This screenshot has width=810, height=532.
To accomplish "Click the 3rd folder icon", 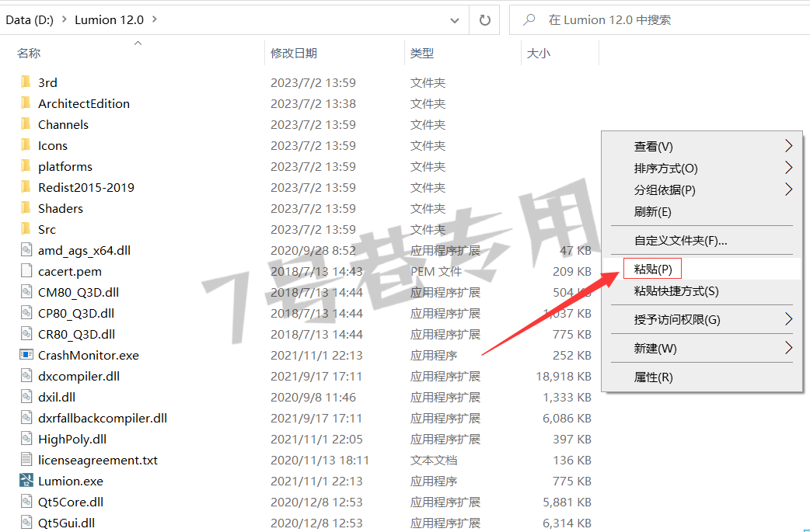I will pyautogui.click(x=26, y=82).
